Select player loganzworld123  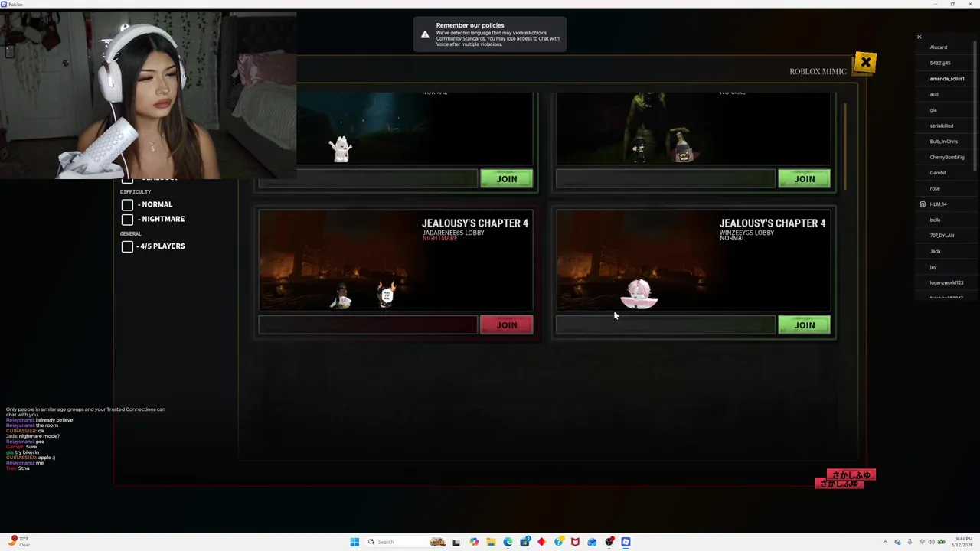coord(946,282)
